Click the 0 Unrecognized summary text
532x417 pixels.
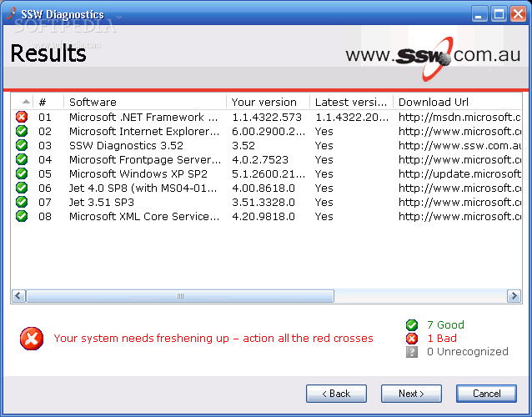468,351
